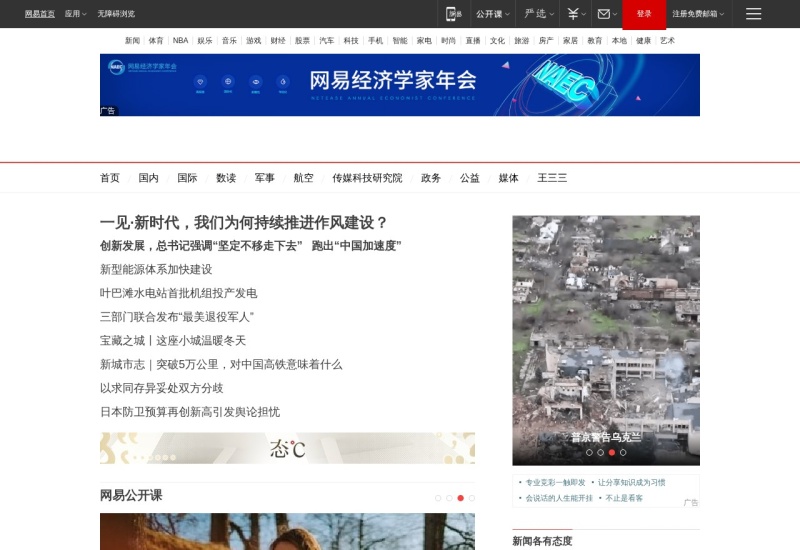This screenshot has height=550, width=800.
Task: Open the 普京警告乌克兰 slideshow photo
Action: pyautogui.click(x=606, y=340)
